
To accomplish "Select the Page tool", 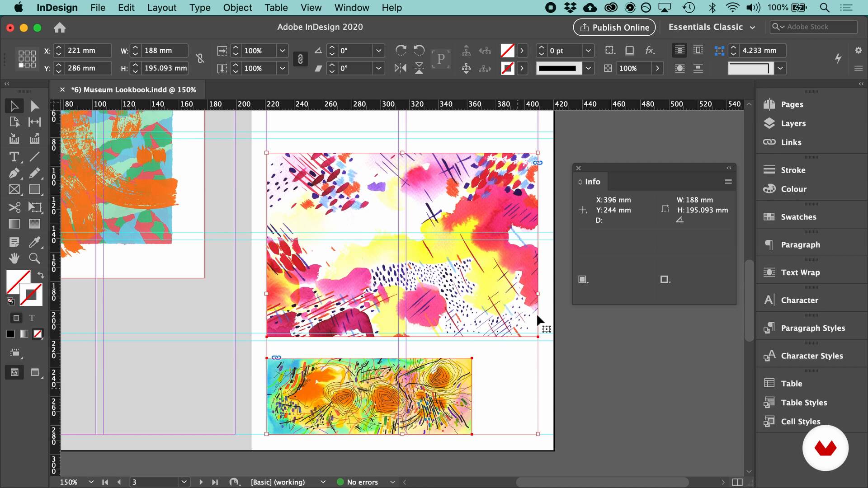I will point(14,122).
